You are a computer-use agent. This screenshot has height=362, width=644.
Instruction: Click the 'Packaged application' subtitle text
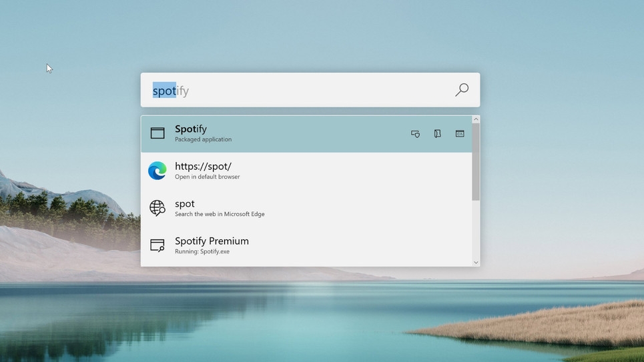click(204, 139)
